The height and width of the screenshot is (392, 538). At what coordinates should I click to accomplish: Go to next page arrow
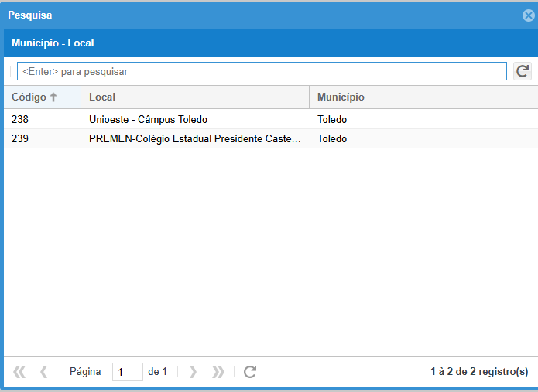pyautogui.click(x=193, y=372)
